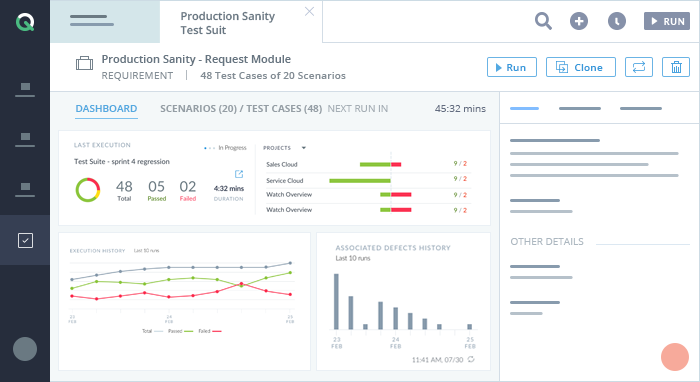700x382 pixels.
Task: Switch to the Dashboard tab
Action: (106, 109)
